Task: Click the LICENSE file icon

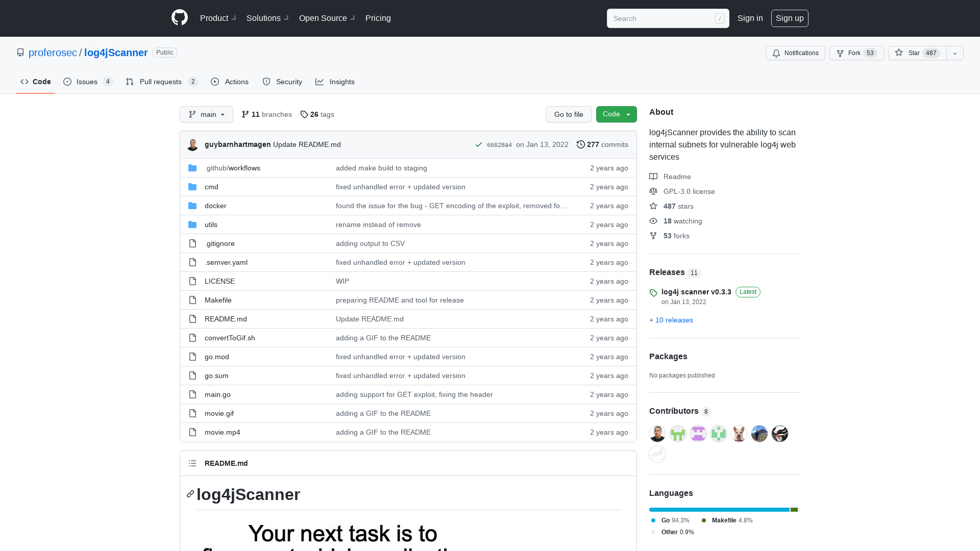Action: pyautogui.click(x=192, y=281)
